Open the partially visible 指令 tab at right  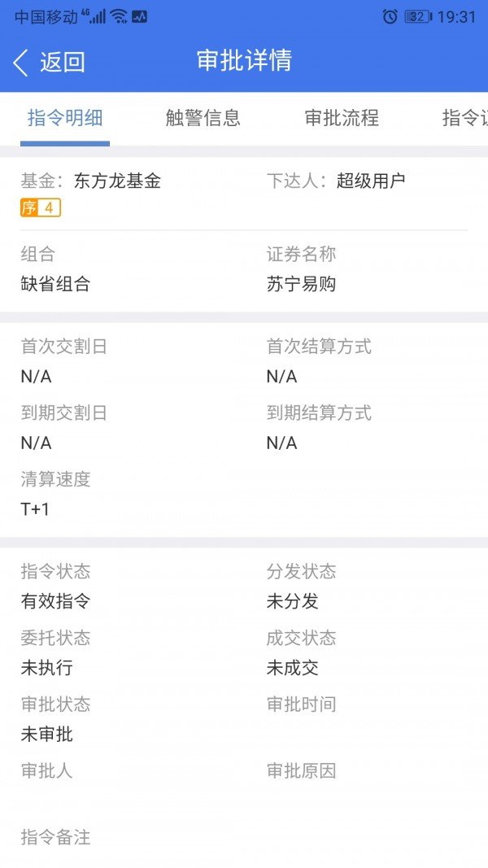click(464, 118)
